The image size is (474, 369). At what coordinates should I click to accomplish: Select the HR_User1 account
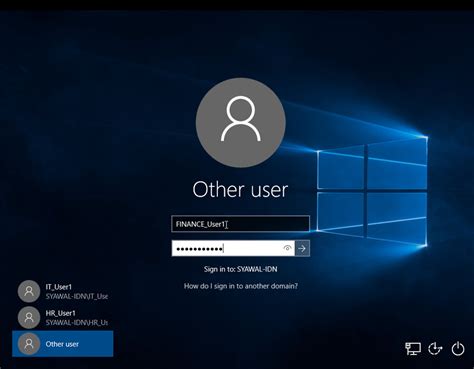click(x=63, y=317)
